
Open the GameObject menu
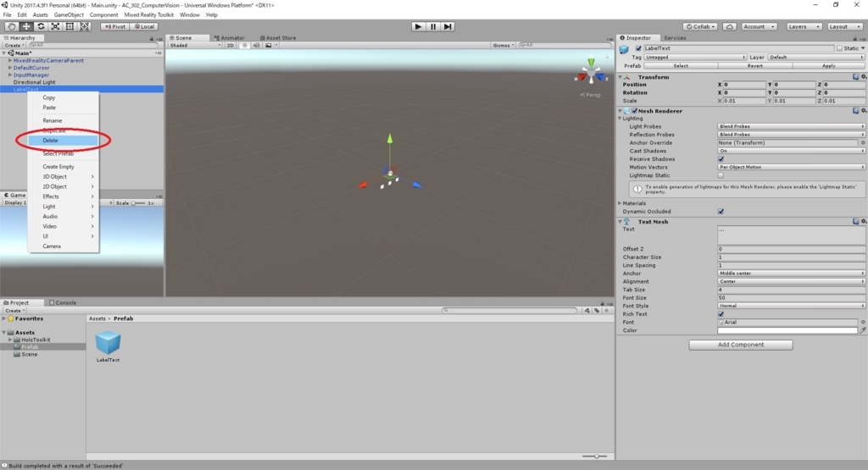(69, 15)
